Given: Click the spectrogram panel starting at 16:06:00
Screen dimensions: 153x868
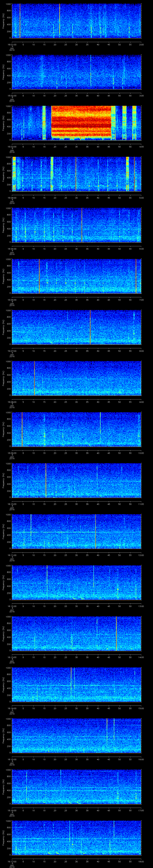Looking at the screenshot, I should (76, 276).
